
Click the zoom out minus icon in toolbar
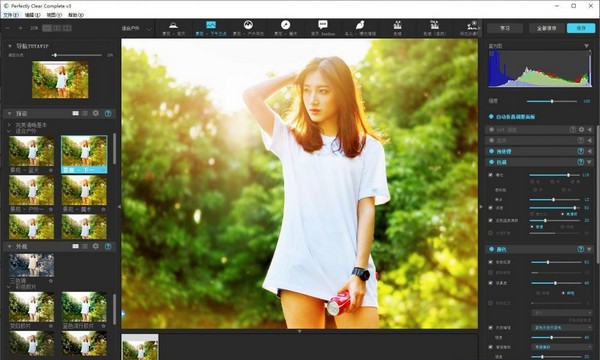(8, 28)
